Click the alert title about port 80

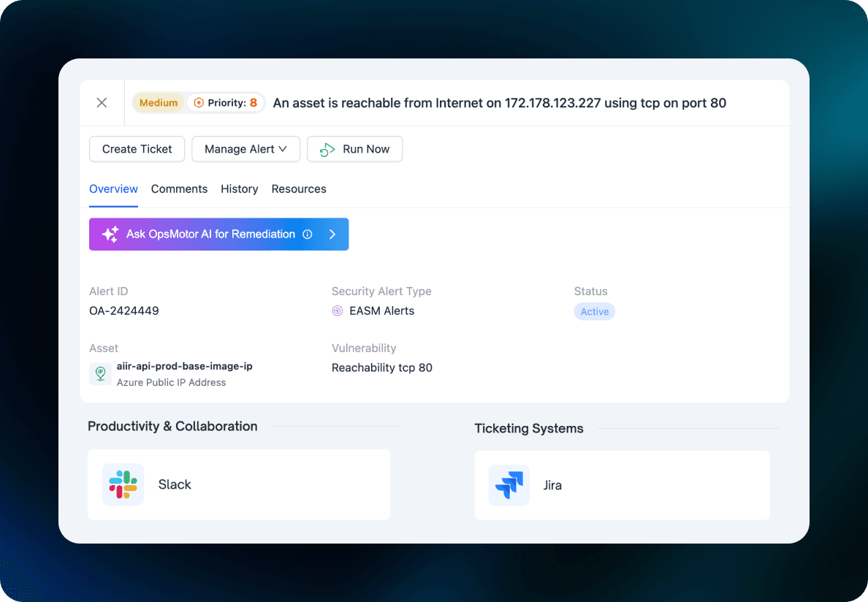point(499,103)
